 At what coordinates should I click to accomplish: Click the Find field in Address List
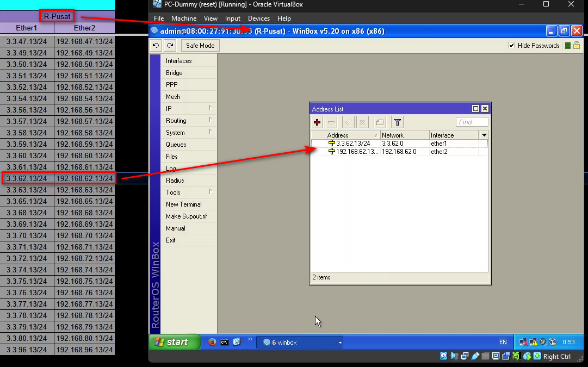472,122
